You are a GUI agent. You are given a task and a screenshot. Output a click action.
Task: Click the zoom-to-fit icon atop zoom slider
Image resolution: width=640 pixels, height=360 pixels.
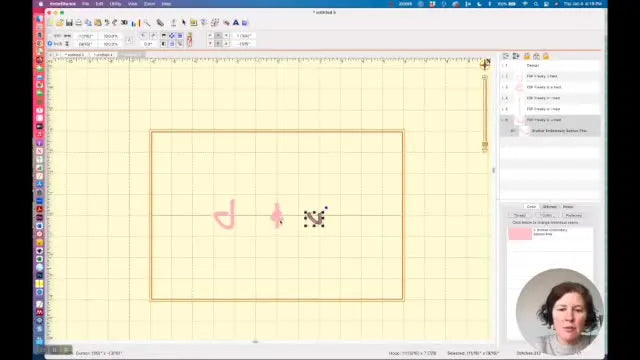tap(485, 64)
